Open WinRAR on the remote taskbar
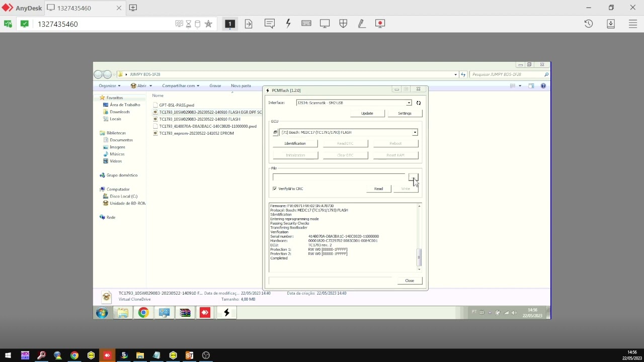Screen dimensions: 644x362 coord(185,313)
